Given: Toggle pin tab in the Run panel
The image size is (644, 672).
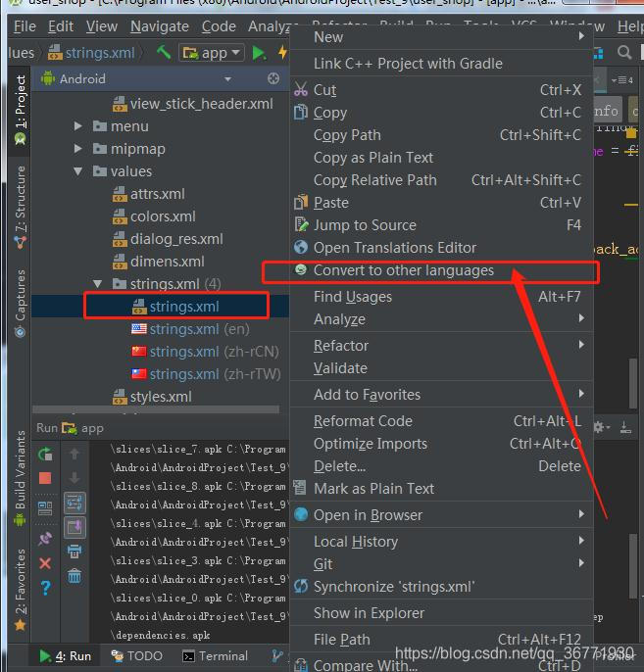Looking at the screenshot, I should [x=45, y=539].
